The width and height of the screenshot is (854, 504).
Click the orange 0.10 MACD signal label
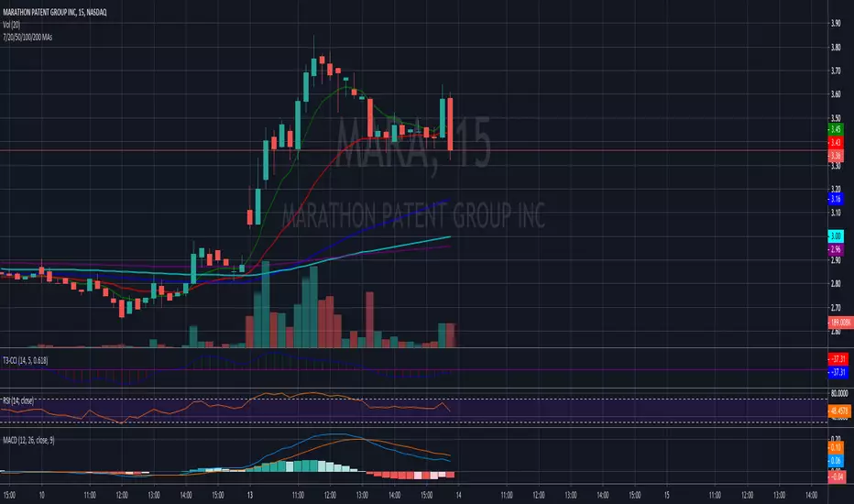pos(836,447)
